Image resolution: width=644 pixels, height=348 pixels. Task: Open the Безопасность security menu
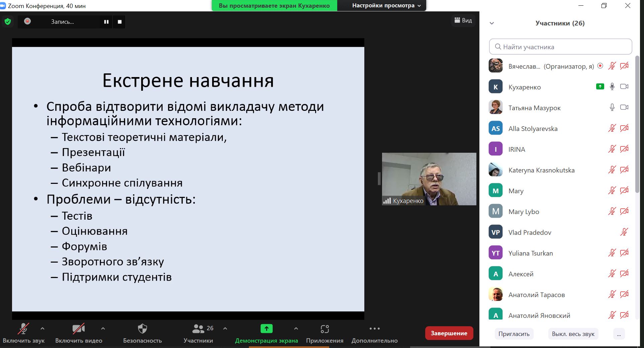pyautogui.click(x=143, y=333)
